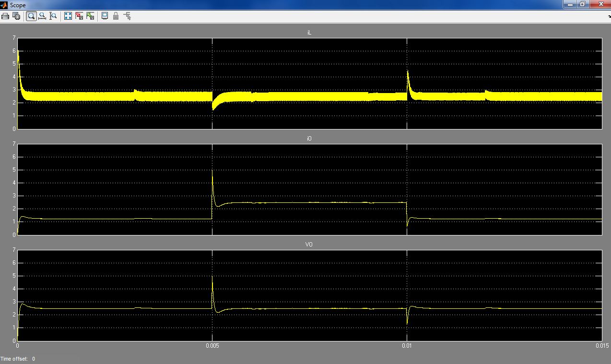Click inside the VO waveform plot
Viewport: 611px width, 364px height.
coord(309,295)
